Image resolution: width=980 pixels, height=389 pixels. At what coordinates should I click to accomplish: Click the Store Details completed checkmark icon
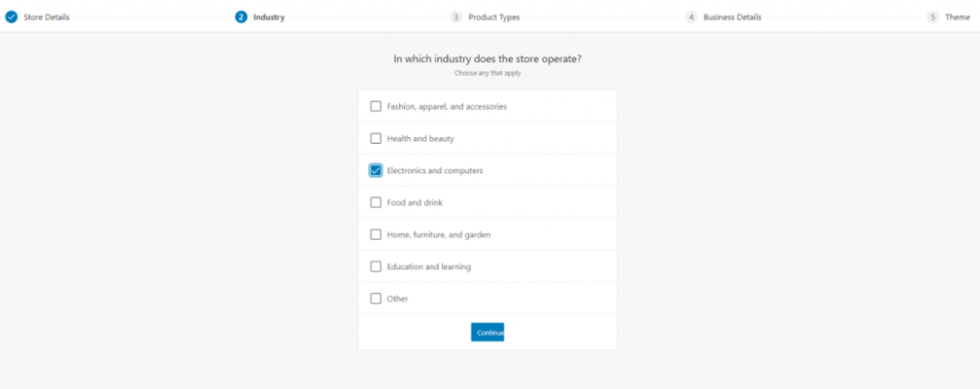tap(11, 17)
